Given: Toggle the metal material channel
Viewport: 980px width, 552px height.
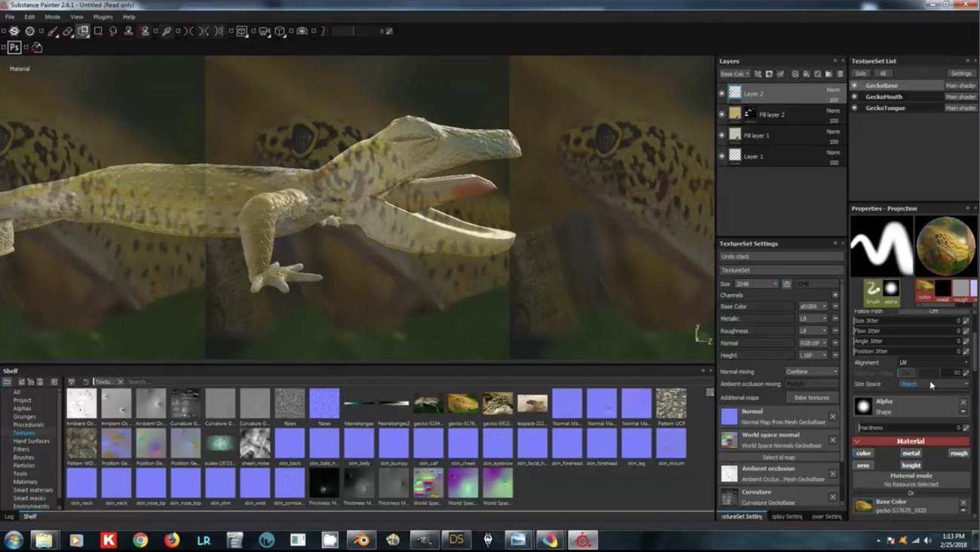Looking at the screenshot, I should point(911,453).
